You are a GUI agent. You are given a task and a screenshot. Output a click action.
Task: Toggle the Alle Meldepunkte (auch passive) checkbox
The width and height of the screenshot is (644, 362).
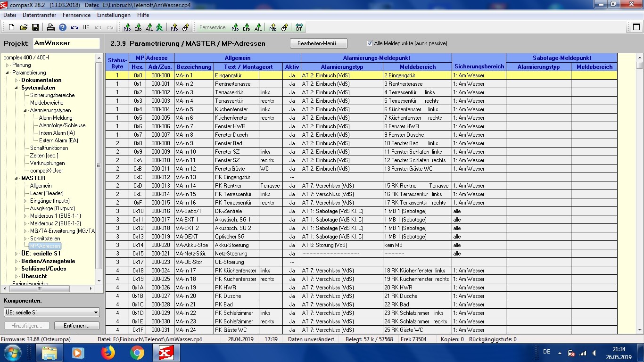tap(370, 43)
